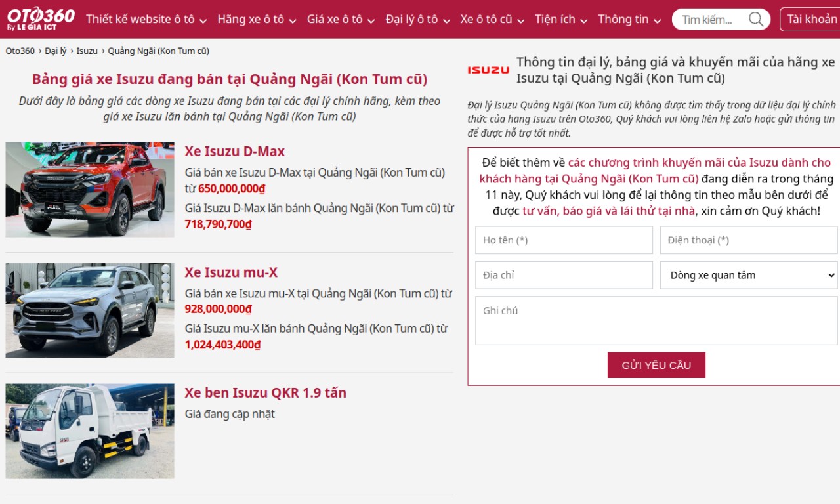Click the OTO360 site logo

41,18
